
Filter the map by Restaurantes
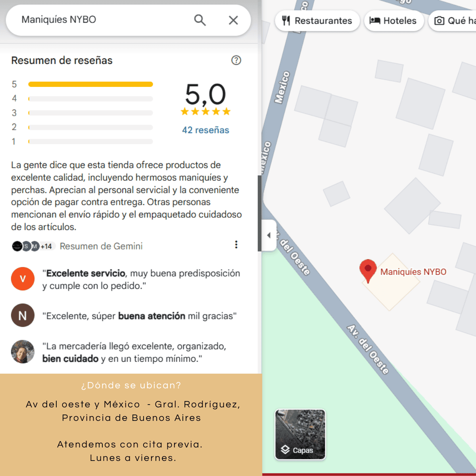click(x=317, y=21)
